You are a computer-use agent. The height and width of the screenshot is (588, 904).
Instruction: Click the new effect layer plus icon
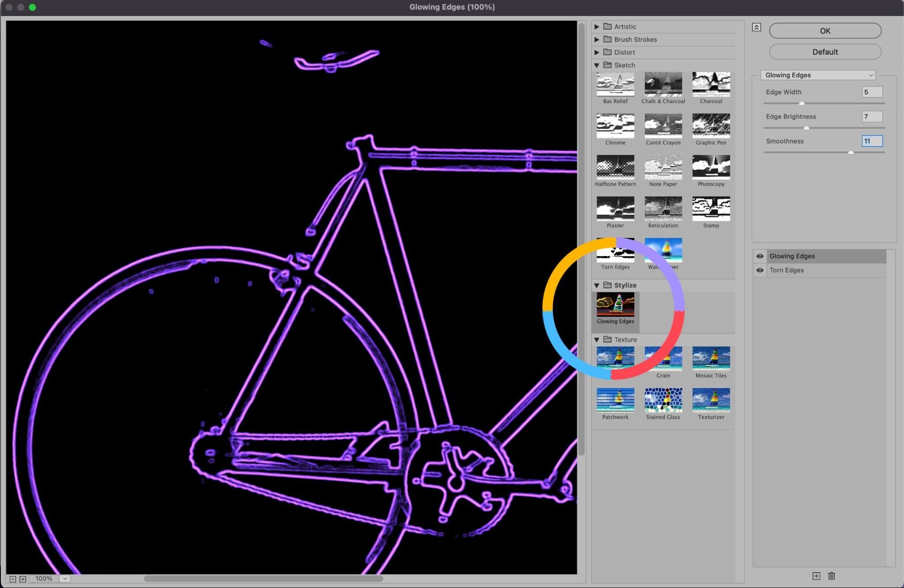(816, 576)
